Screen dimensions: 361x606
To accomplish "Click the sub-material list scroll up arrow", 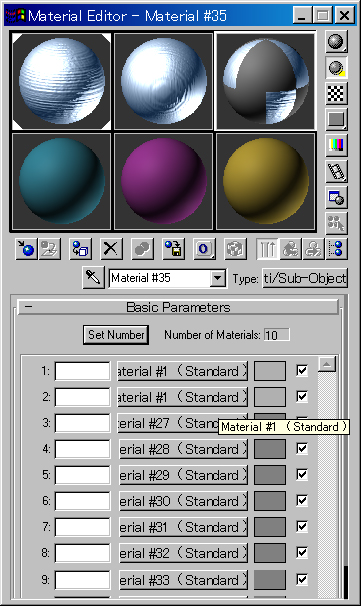I will click(x=327, y=364).
